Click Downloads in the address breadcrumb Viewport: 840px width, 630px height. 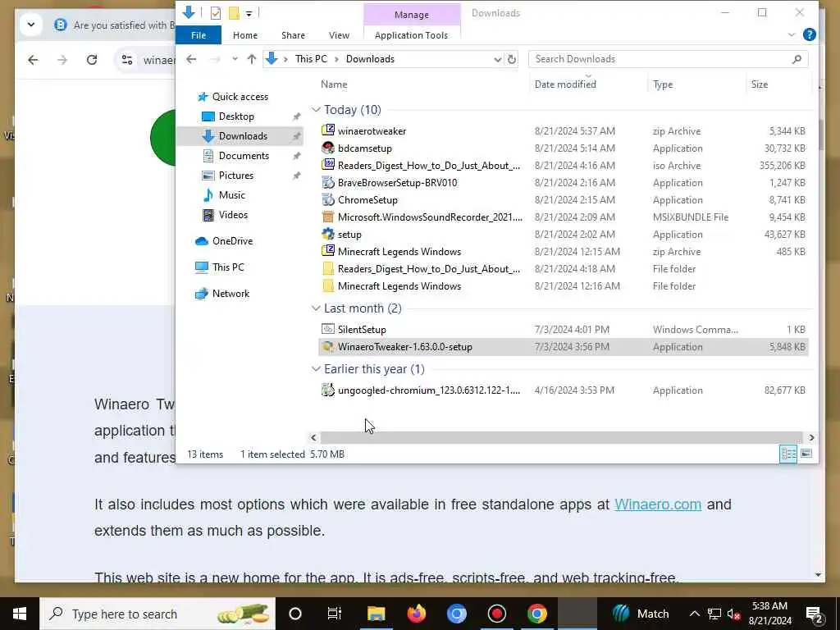(370, 59)
